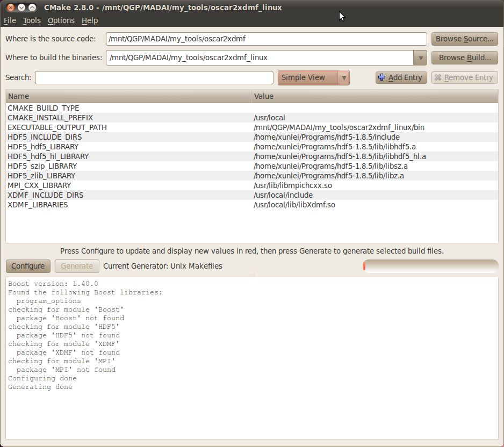
Task: Select the HDF5_szip_LIBRARY entry
Action: (x=42, y=166)
